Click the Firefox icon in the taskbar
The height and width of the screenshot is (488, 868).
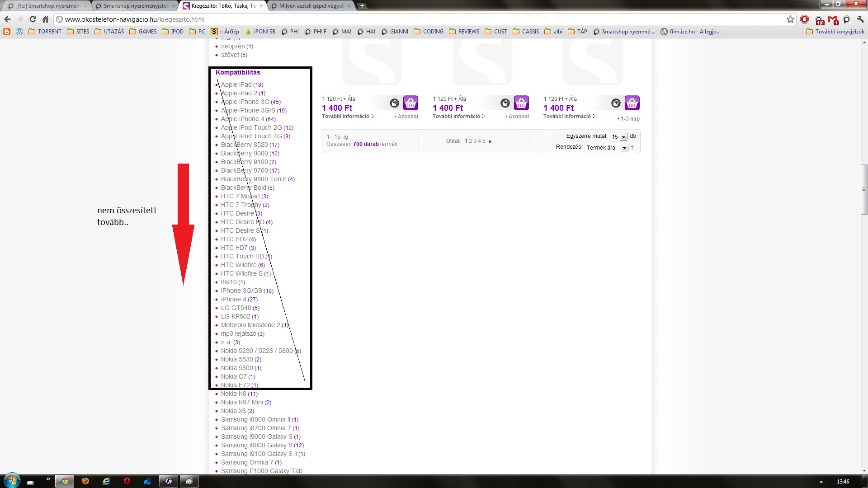pyautogui.click(x=85, y=481)
